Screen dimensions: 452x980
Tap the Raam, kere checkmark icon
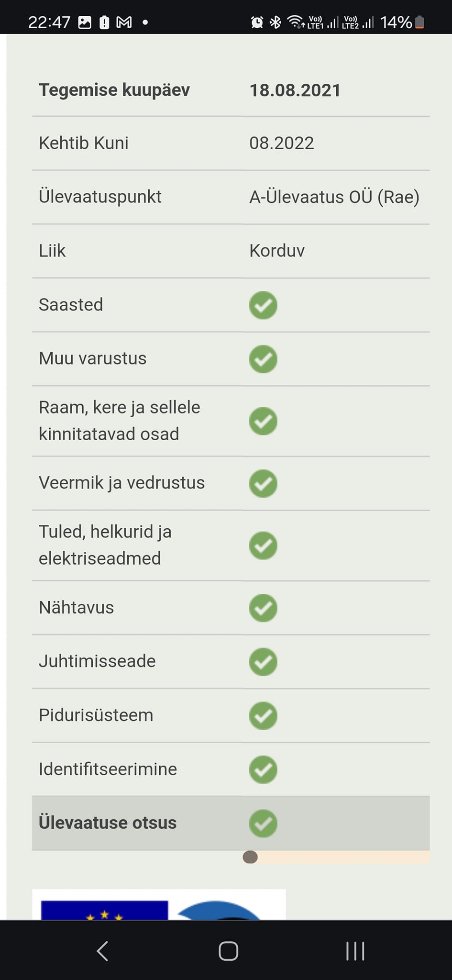pyautogui.click(x=263, y=421)
